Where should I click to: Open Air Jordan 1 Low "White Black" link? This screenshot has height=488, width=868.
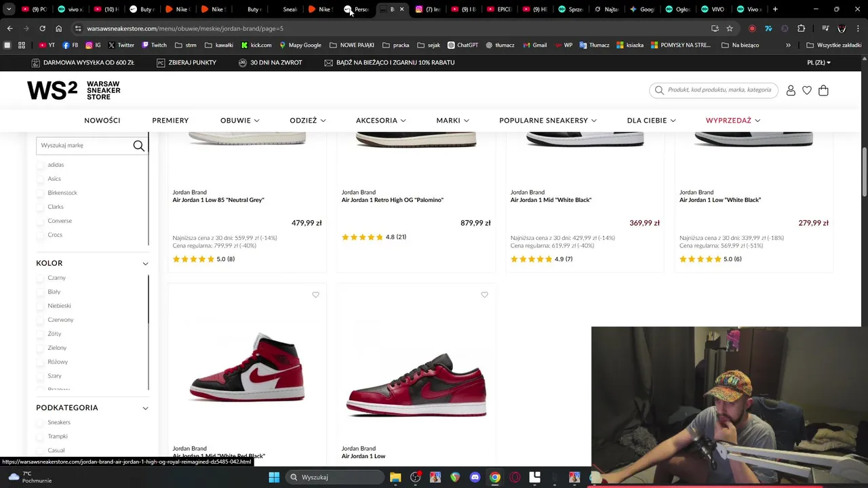(720, 200)
